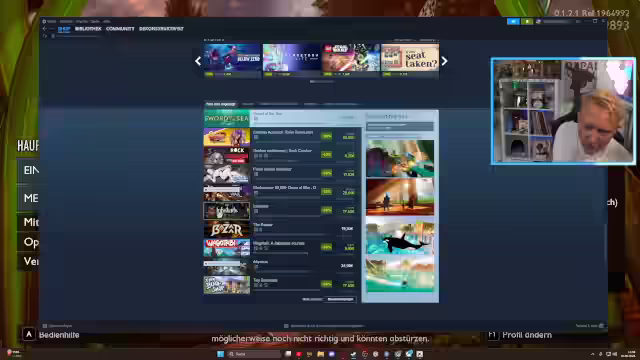Show previous featured games with left arrow

198,61
